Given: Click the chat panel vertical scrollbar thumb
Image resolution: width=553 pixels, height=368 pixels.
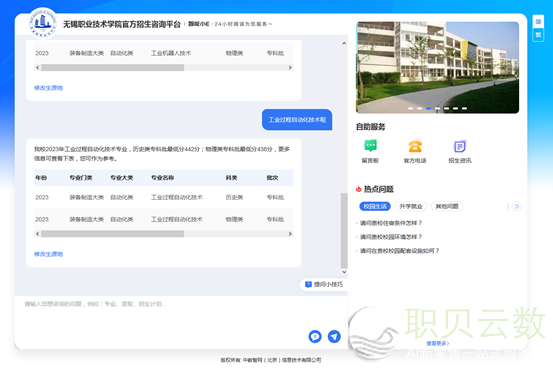Looking at the screenshot, I should [x=344, y=230].
